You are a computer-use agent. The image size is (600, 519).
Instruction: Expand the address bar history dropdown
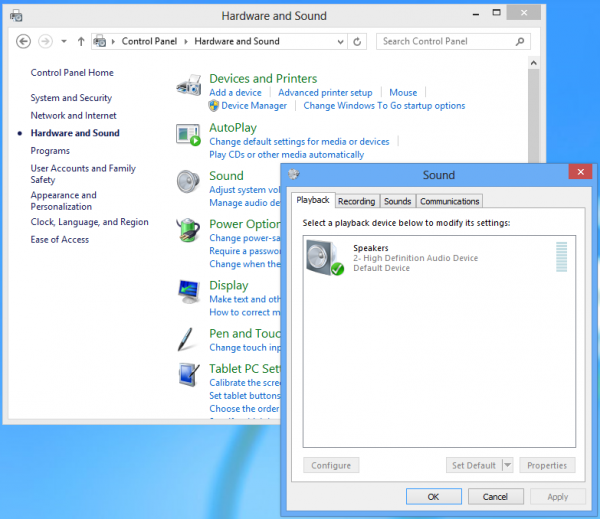(339, 41)
